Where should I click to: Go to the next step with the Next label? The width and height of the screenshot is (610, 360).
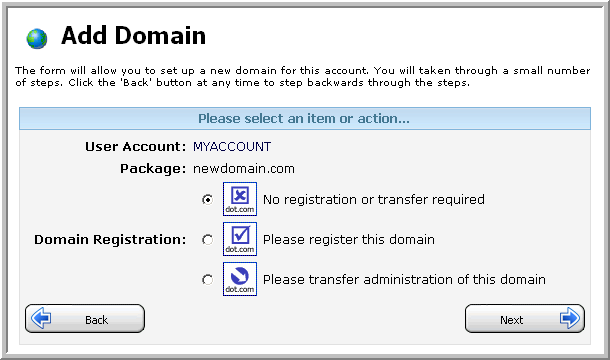(x=512, y=320)
